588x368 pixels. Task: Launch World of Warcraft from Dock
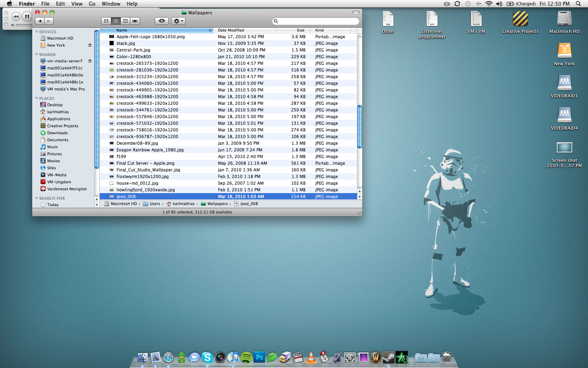click(x=376, y=357)
